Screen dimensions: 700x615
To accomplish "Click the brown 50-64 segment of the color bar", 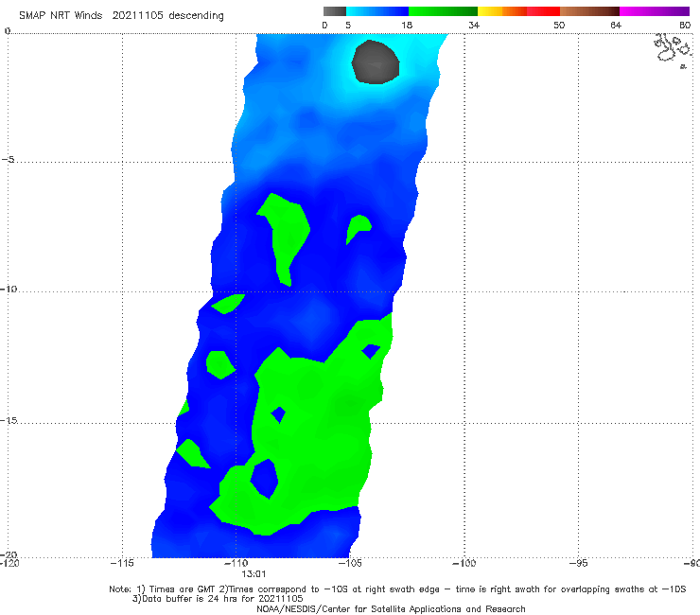I will [x=589, y=11].
